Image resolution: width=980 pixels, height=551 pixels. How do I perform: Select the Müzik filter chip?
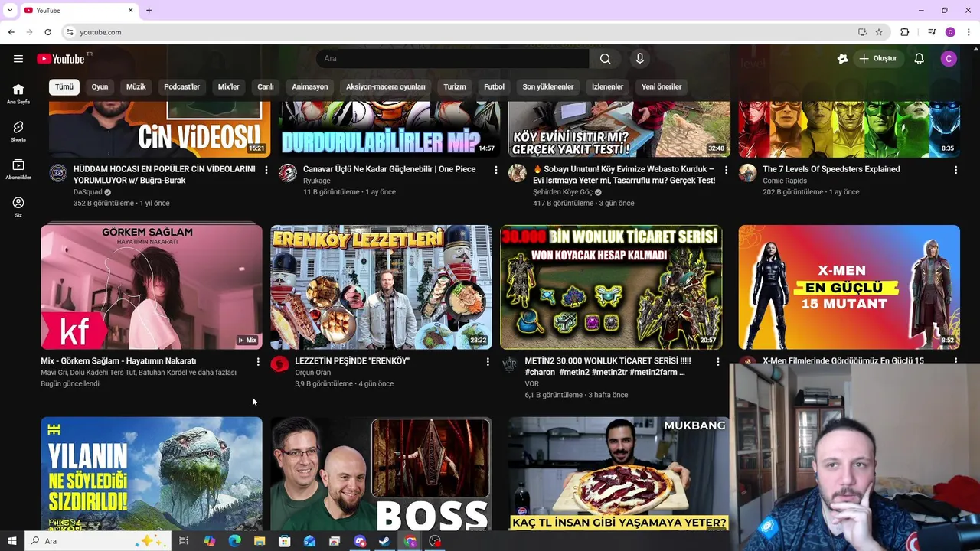click(136, 86)
